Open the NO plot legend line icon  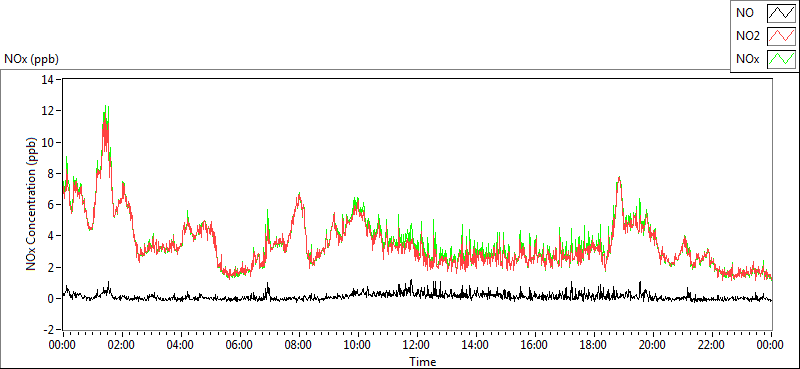click(x=782, y=13)
